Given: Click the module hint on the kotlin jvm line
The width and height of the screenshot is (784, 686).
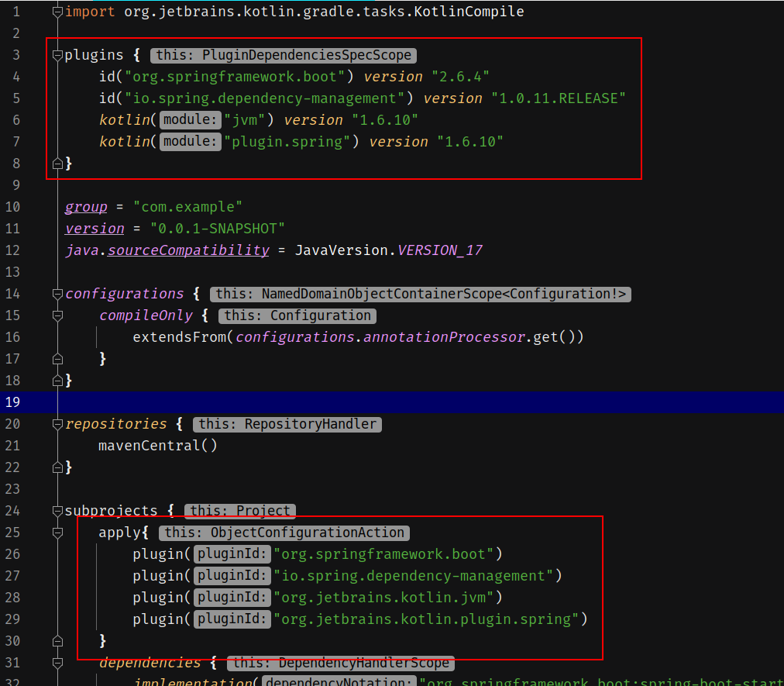Looking at the screenshot, I should click(190, 119).
